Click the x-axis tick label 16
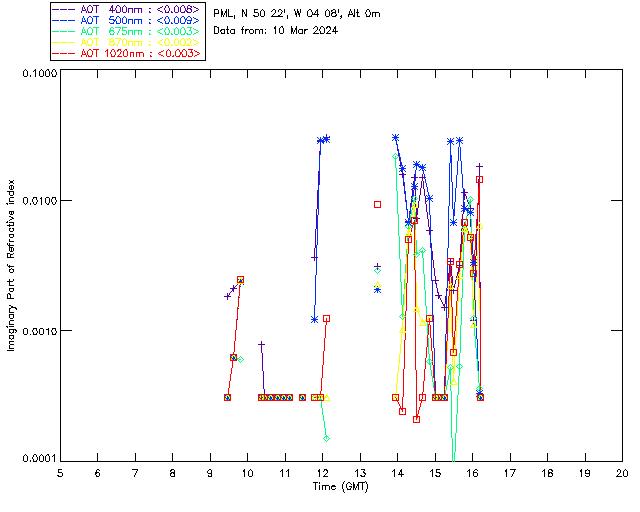This screenshot has width=640, height=512. [472, 473]
